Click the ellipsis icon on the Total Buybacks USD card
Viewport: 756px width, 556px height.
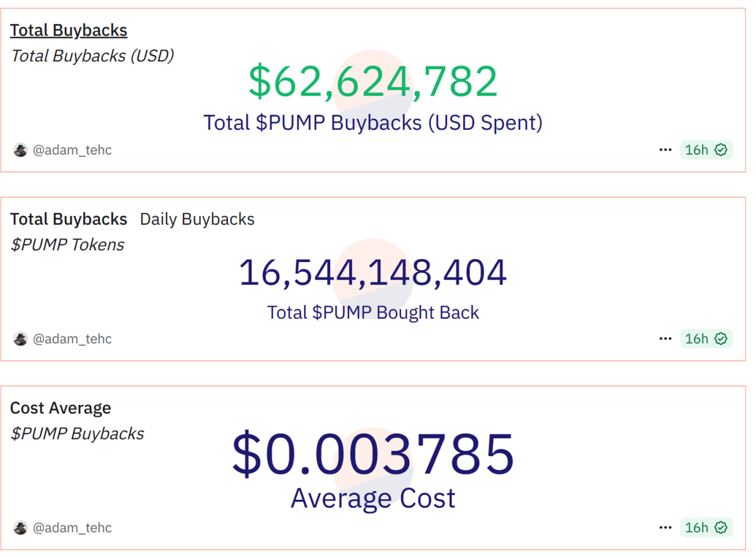665,149
